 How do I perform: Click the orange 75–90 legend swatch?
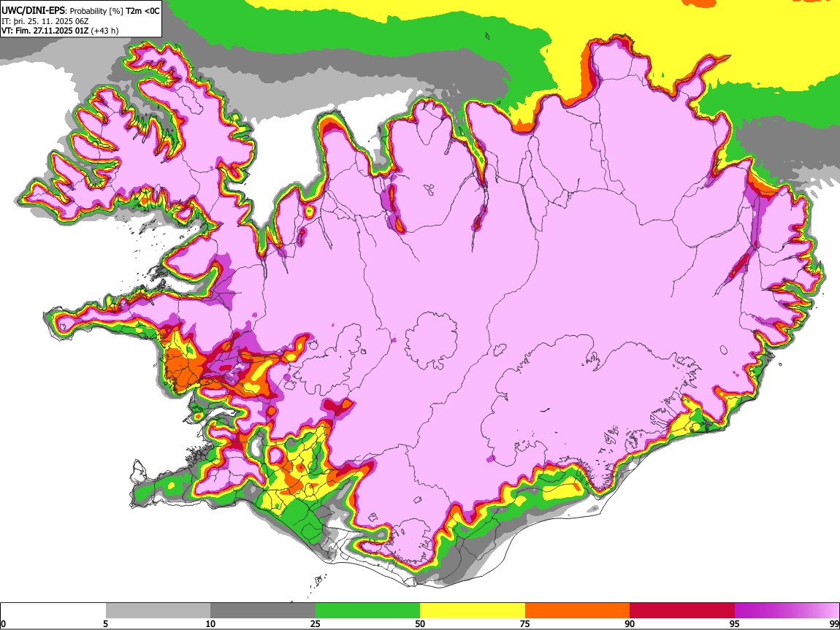578,611
